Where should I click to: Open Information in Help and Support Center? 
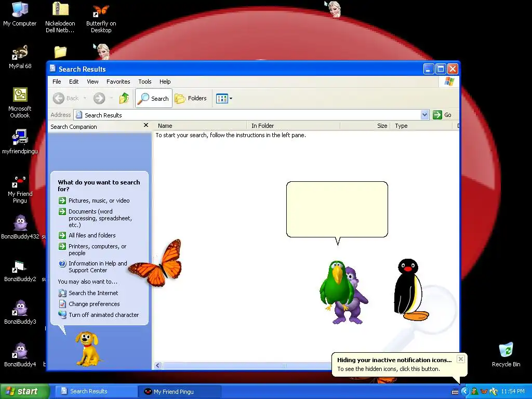point(92,267)
